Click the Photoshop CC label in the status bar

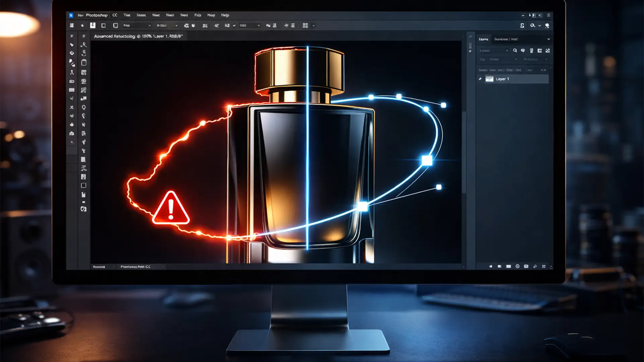(136, 266)
